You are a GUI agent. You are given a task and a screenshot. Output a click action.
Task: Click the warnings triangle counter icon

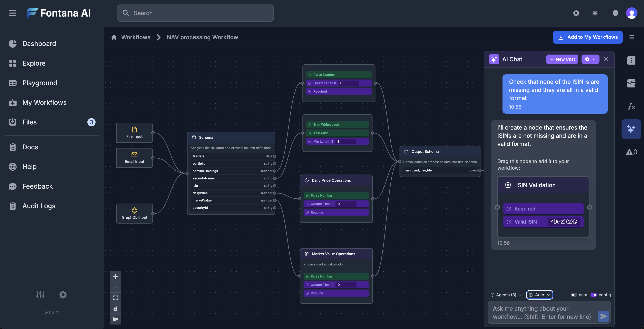click(x=631, y=152)
